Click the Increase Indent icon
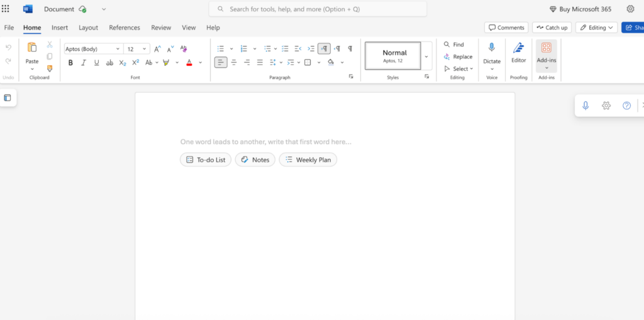 pos(311,49)
